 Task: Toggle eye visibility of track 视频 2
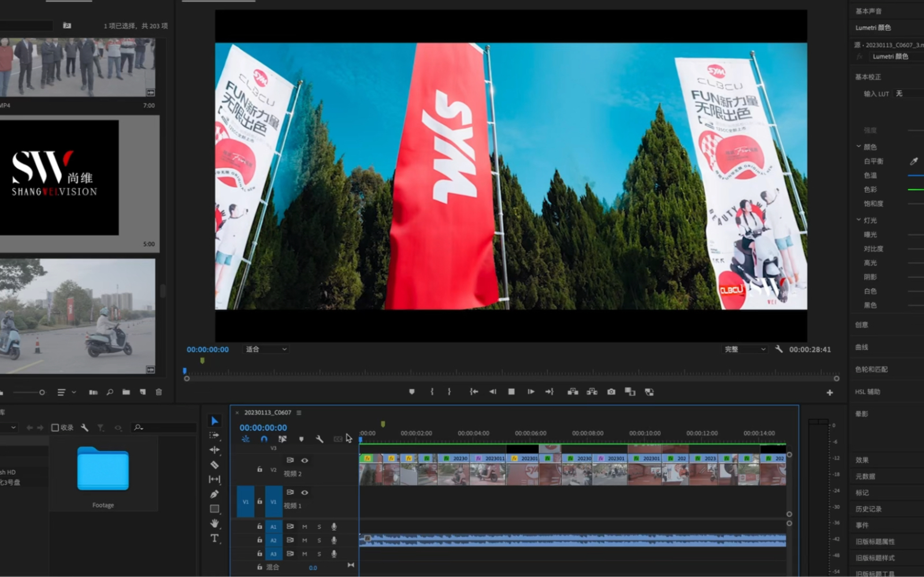click(305, 460)
